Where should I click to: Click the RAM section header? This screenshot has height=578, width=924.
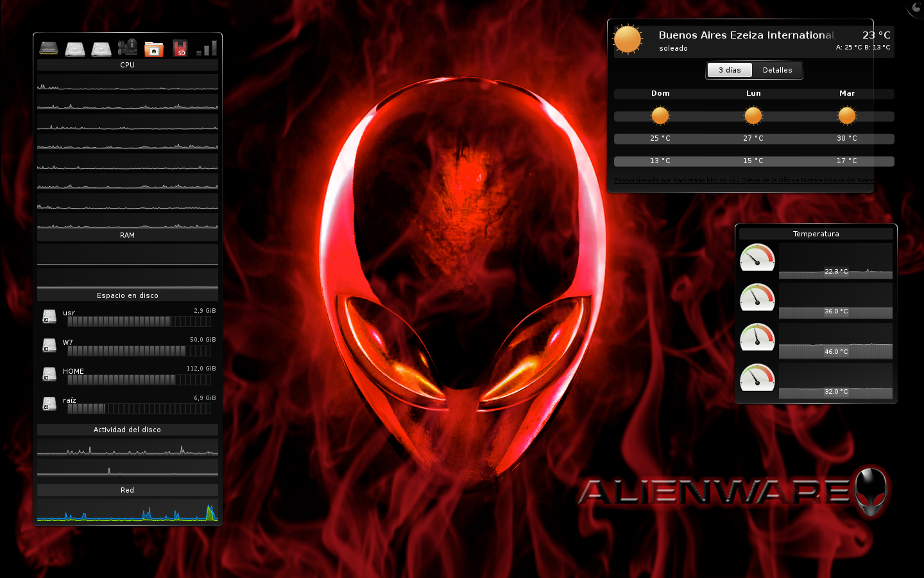[x=128, y=235]
